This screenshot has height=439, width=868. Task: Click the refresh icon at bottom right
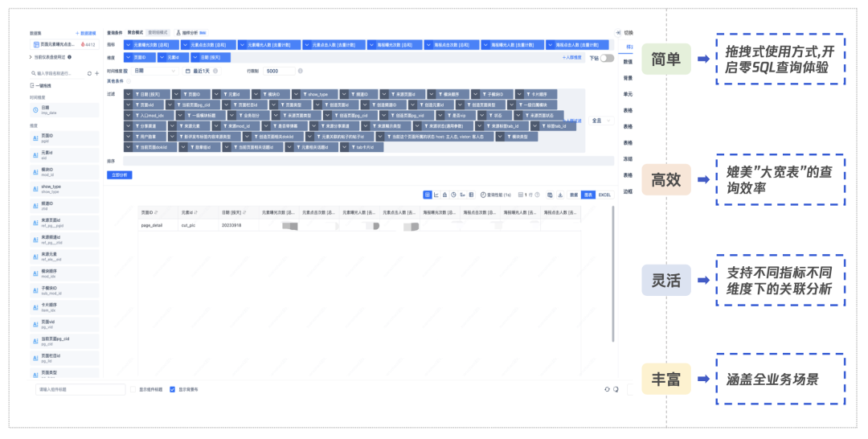point(607,390)
